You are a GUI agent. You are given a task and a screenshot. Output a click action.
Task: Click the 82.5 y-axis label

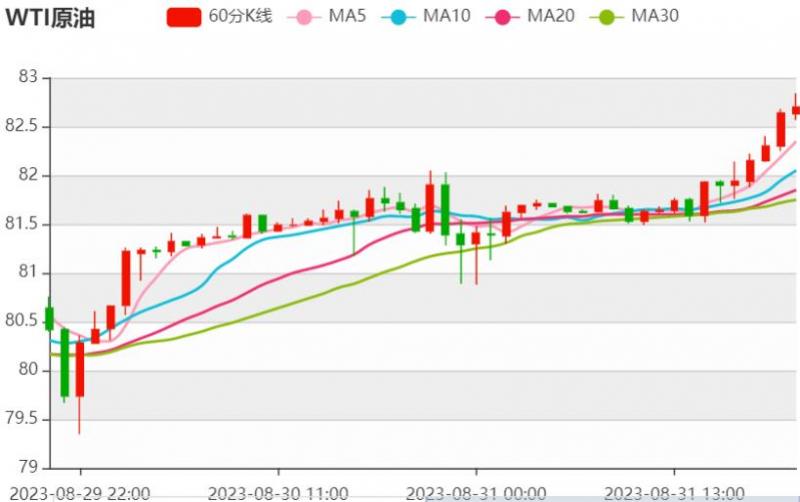[22, 126]
